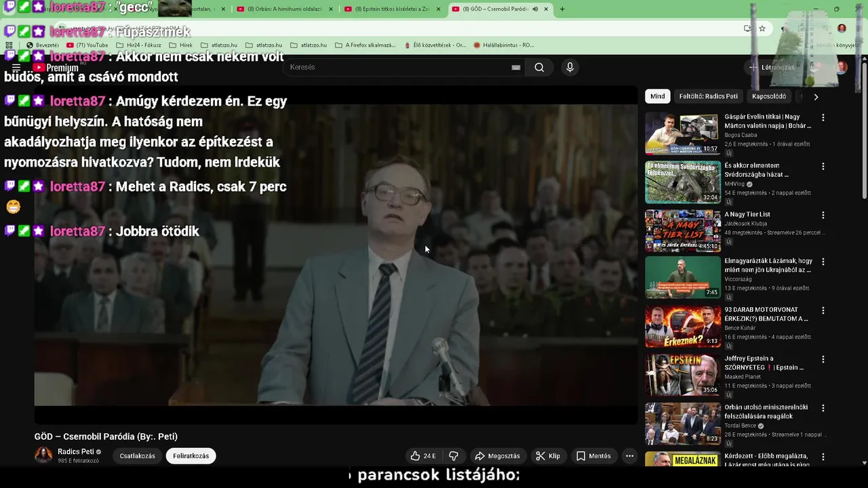This screenshot has height=488, width=868.
Task: Click the Bogos Csaba channel name
Action: point(741,135)
